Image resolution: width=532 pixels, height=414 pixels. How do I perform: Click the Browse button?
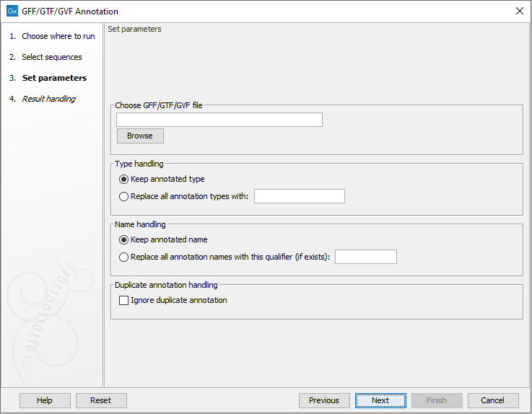click(140, 136)
